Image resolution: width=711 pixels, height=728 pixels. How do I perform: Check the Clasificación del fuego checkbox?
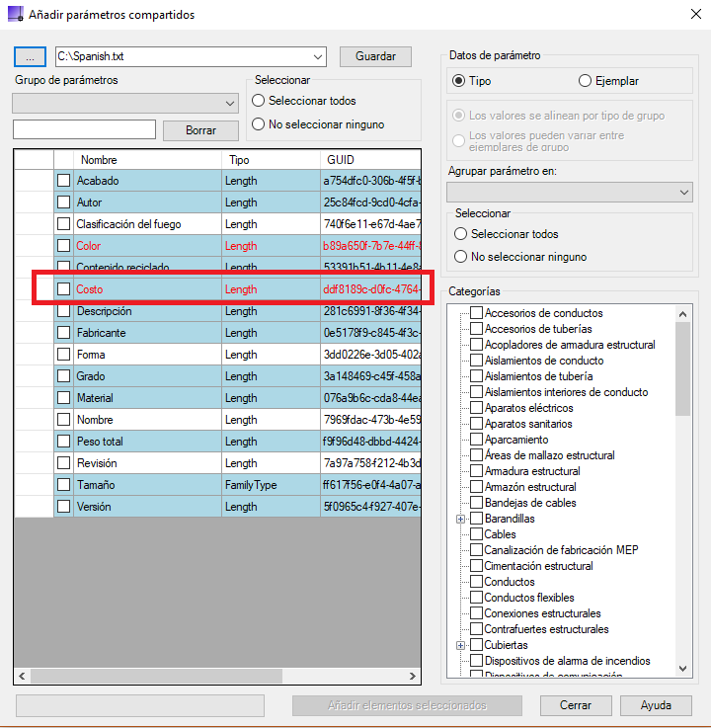(63, 224)
